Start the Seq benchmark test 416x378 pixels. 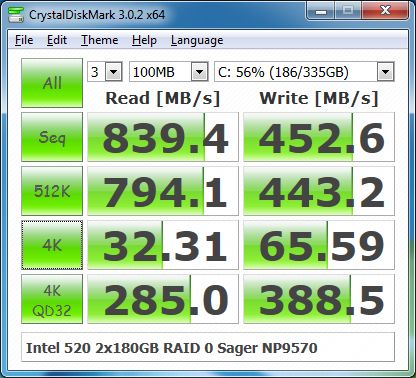coord(52,137)
